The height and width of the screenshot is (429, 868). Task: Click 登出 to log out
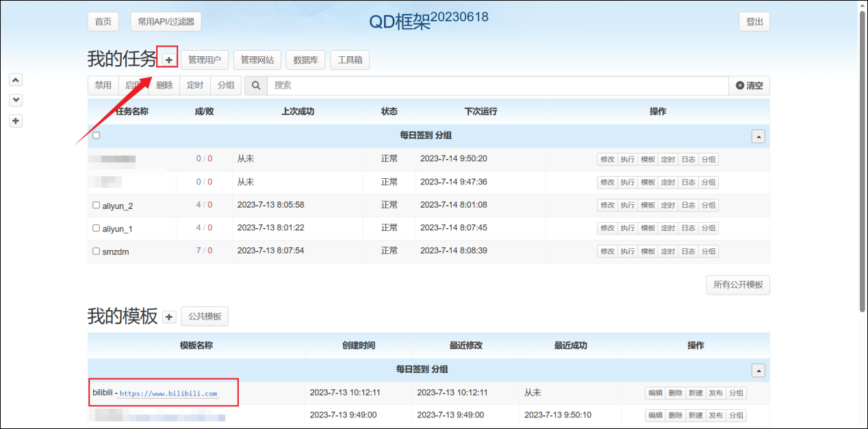(754, 22)
